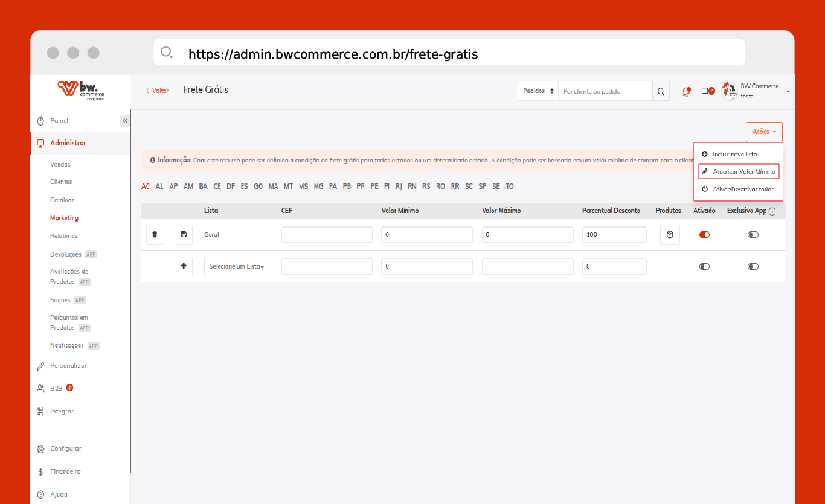This screenshot has width=825, height=504.
Task: Click Valor Mínimo field in new list row
Action: coord(427,266)
